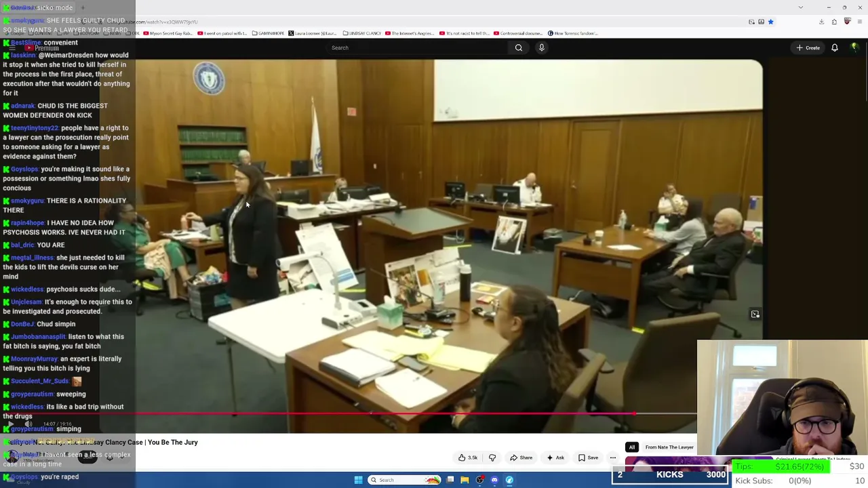
Task: Start voice search with the microphone icon
Action: (542, 47)
